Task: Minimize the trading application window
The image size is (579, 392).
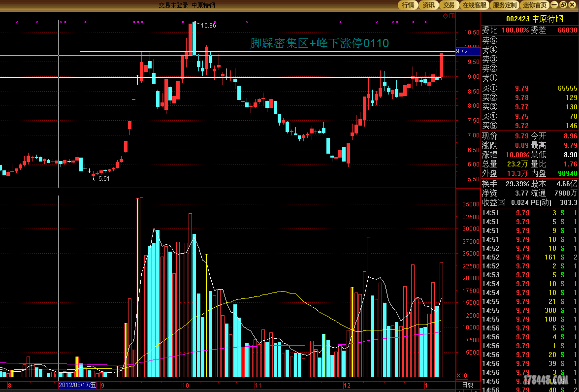Action: (555, 5)
